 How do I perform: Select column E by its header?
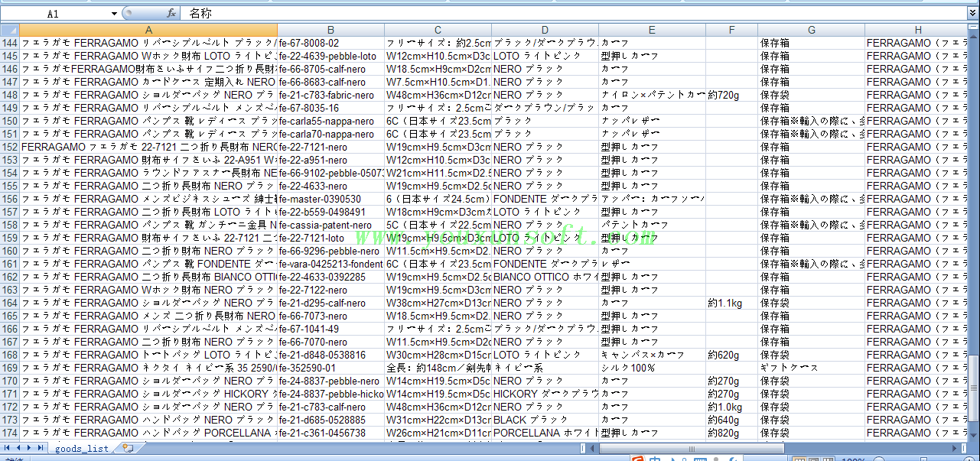(x=652, y=30)
